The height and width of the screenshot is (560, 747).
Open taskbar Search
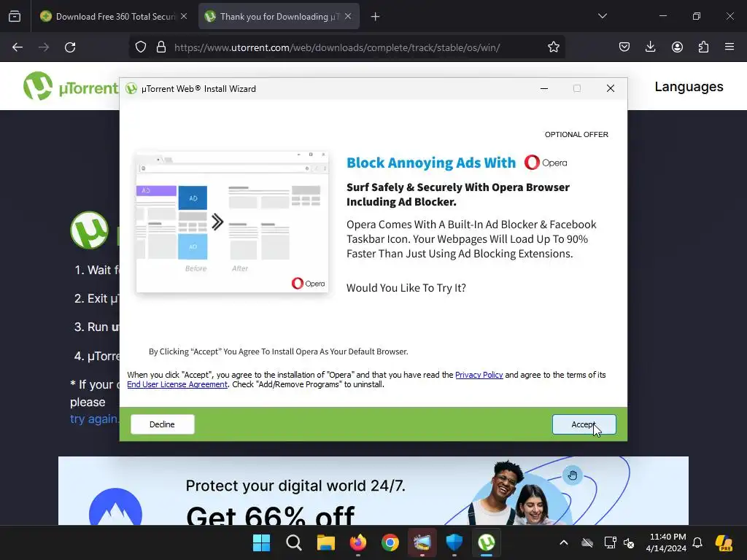(294, 542)
